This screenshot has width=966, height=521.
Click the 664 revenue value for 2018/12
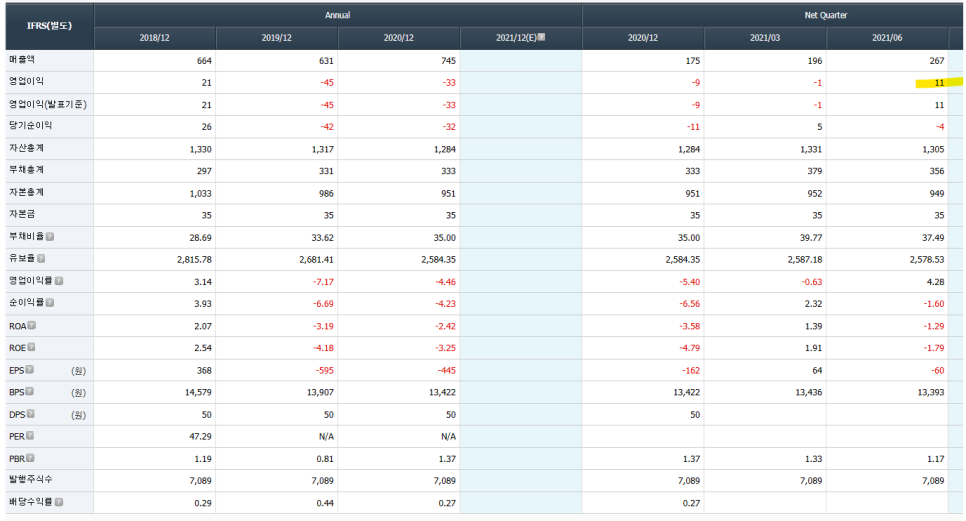tap(204, 60)
